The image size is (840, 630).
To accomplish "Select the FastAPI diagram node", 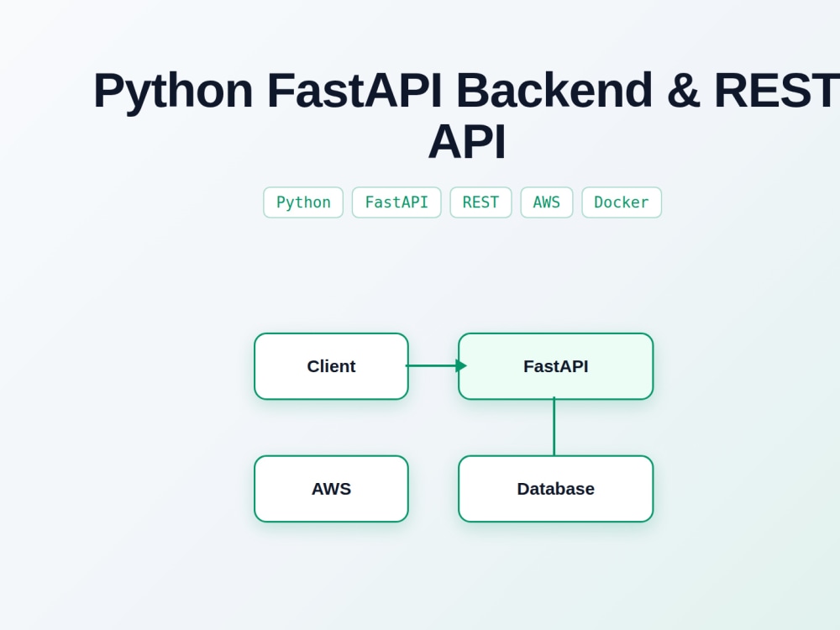I will pyautogui.click(x=555, y=366).
